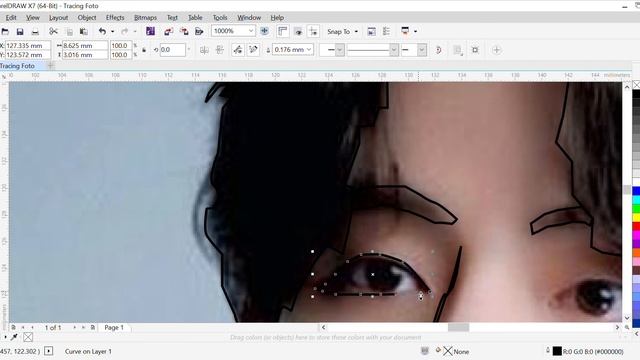
Task: Click the wrap text icon
Action: click(x=458, y=50)
